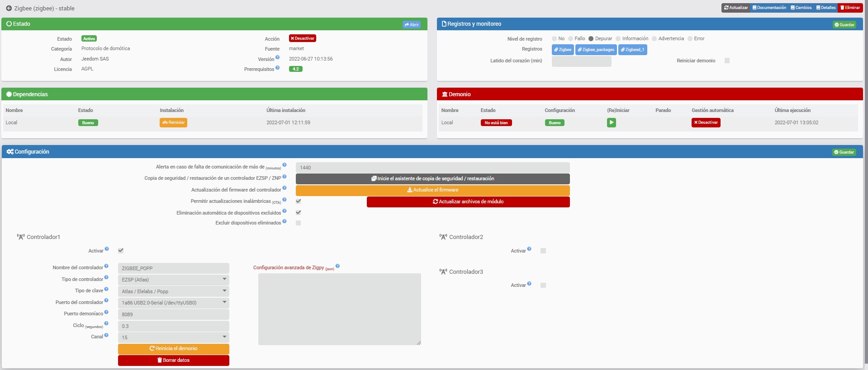Open the Zigbeed_1 log button
The width and height of the screenshot is (868, 370).
(x=633, y=50)
